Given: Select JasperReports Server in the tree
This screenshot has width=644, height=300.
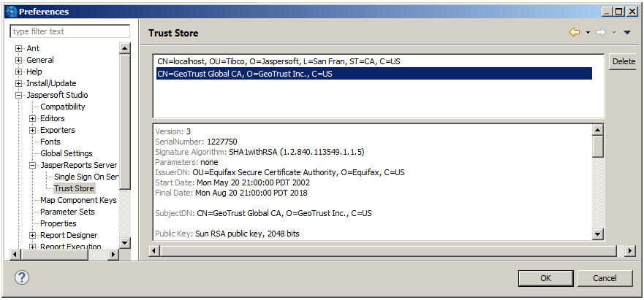Looking at the screenshot, I should tap(79, 165).
